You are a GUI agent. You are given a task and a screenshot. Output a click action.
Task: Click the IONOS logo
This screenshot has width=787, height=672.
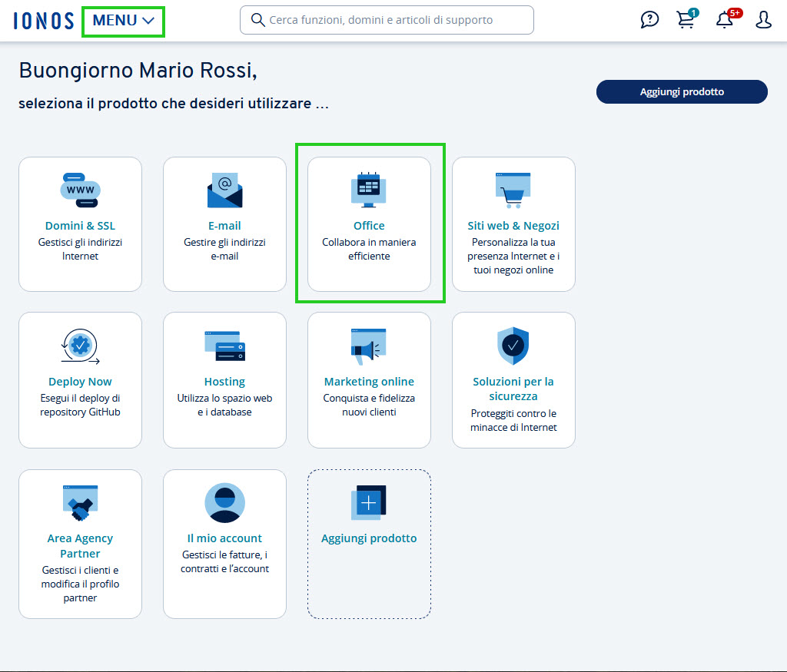click(44, 21)
